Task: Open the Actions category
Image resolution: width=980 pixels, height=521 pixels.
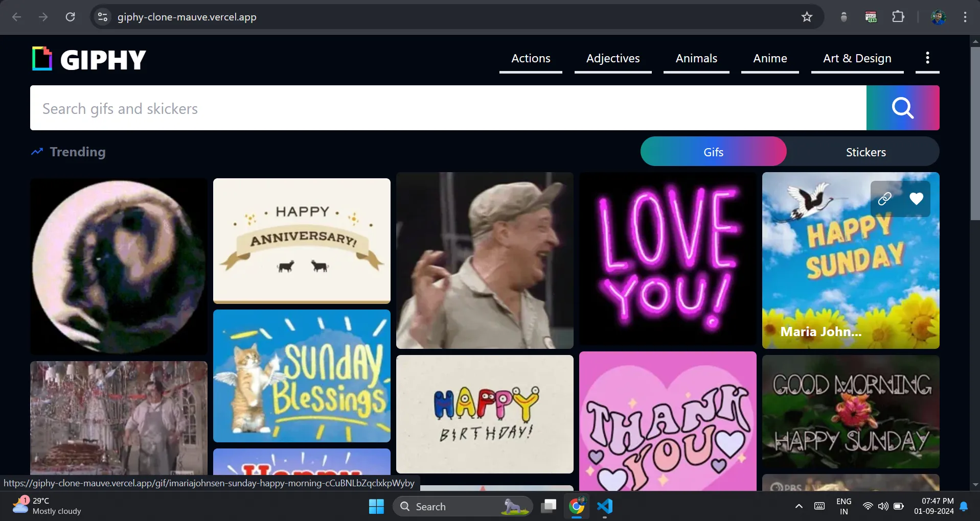Action: pos(531,59)
